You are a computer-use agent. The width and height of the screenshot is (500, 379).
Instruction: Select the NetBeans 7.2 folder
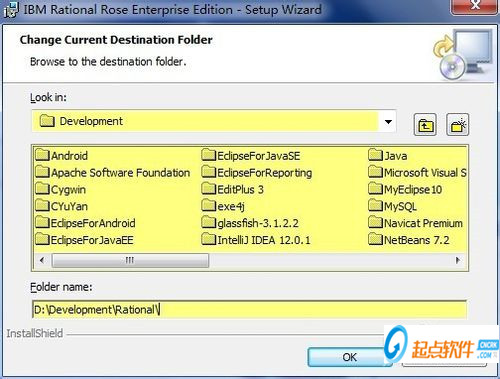[409, 240]
